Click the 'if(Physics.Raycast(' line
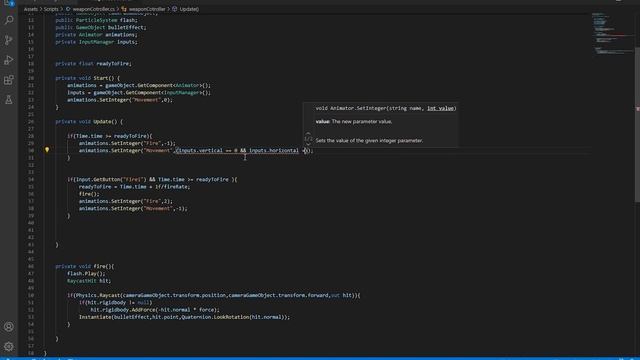Image resolution: width=640 pixels, height=360 pixels. click(x=214, y=295)
